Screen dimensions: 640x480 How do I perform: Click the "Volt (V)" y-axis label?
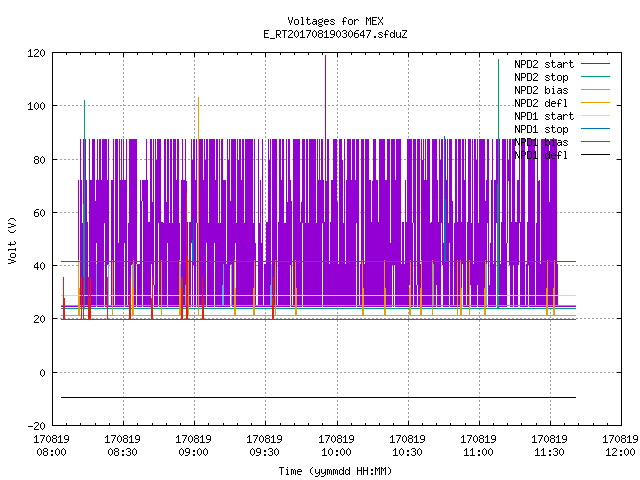[12, 240]
